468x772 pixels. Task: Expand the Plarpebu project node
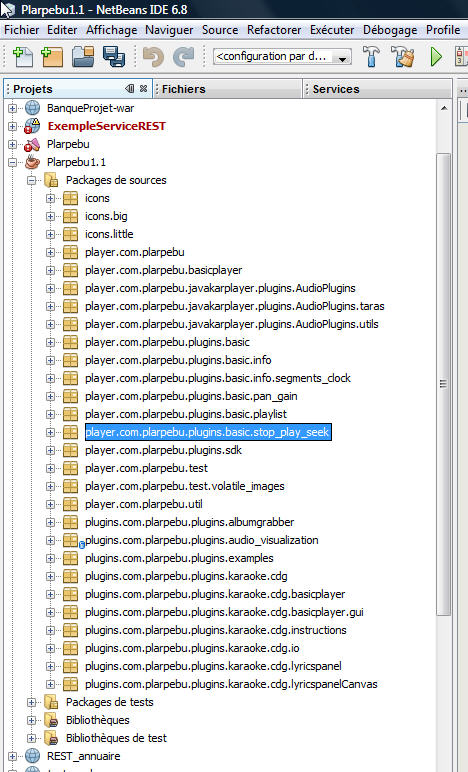[x=12, y=144]
